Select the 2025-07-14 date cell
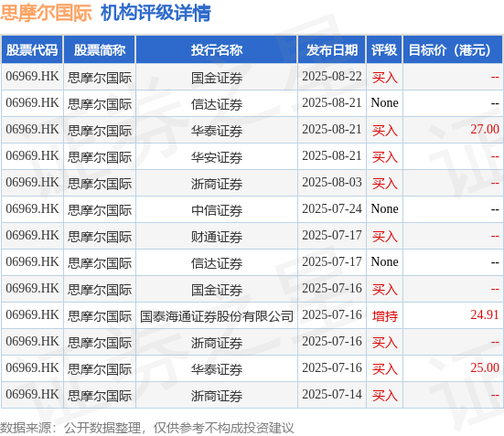Viewport: 504px width, 436px height. click(x=332, y=395)
